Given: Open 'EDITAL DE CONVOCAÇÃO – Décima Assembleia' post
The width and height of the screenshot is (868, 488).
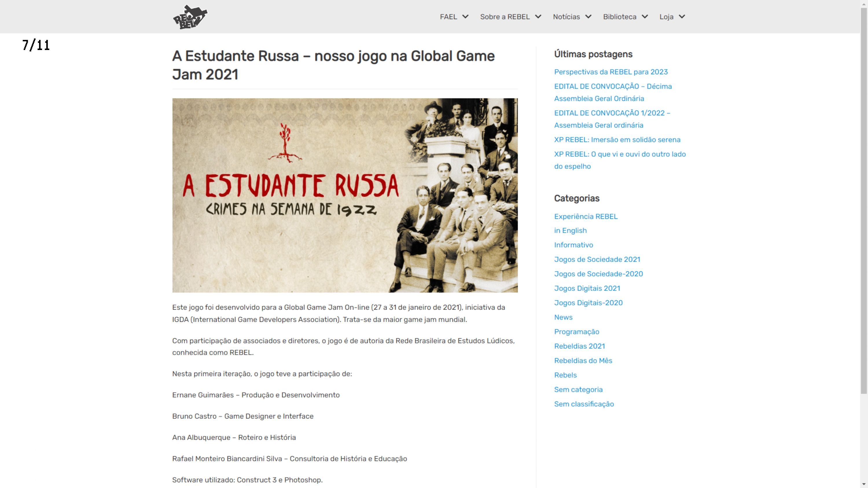Looking at the screenshot, I should pyautogui.click(x=613, y=92).
